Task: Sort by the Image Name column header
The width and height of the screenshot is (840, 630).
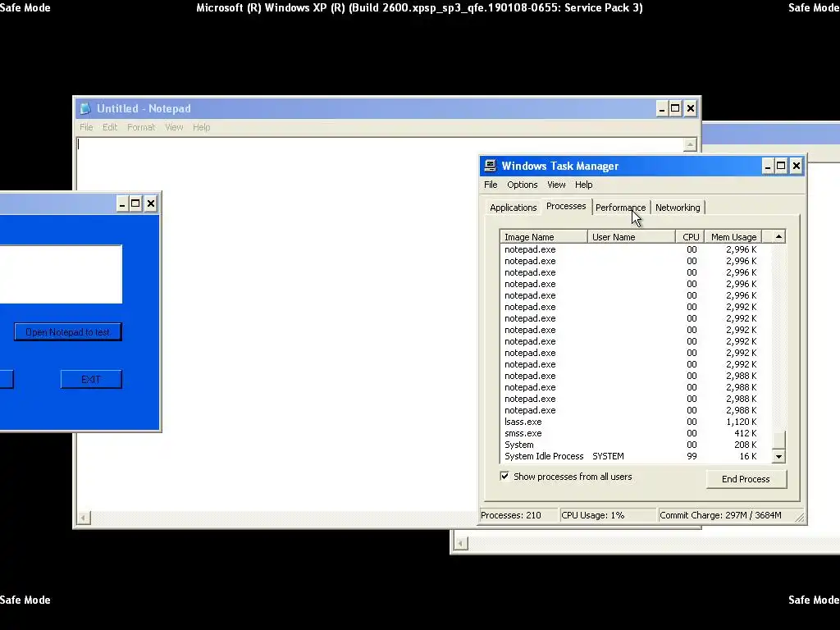Action: 544,237
